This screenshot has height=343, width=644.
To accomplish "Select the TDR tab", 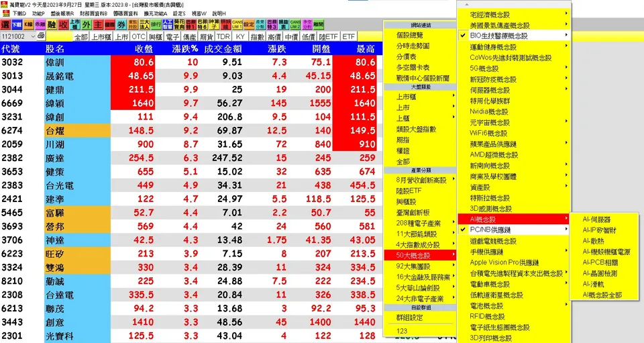I will [223, 36].
